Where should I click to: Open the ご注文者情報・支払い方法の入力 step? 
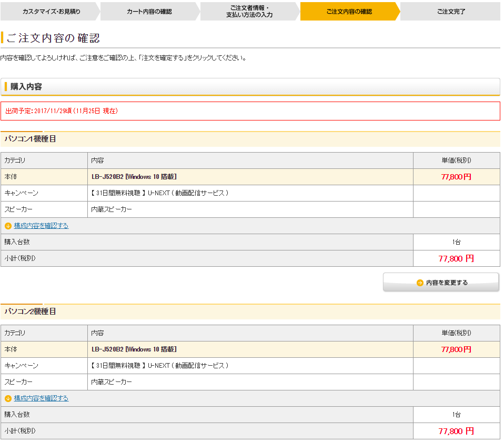click(249, 11)
